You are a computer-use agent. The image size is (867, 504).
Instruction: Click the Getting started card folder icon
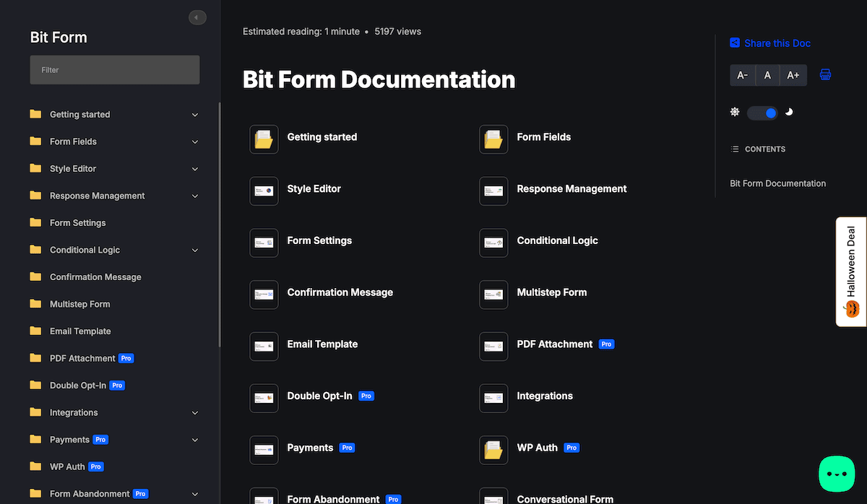[x=264, y=139]
